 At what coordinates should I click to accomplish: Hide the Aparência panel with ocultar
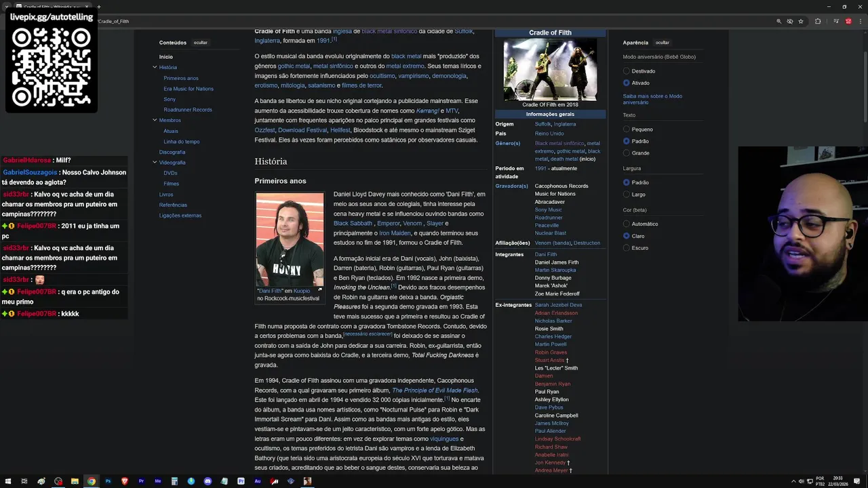point(663,43)
